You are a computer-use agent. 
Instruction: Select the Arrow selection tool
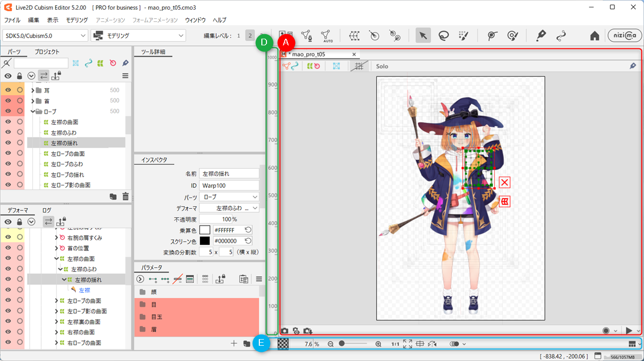tap(423, 36)
